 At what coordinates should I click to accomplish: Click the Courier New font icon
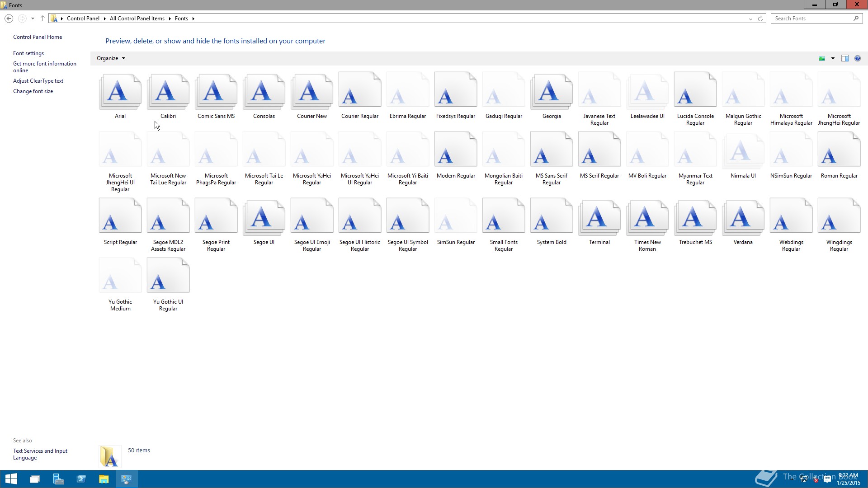click(312, 92)
